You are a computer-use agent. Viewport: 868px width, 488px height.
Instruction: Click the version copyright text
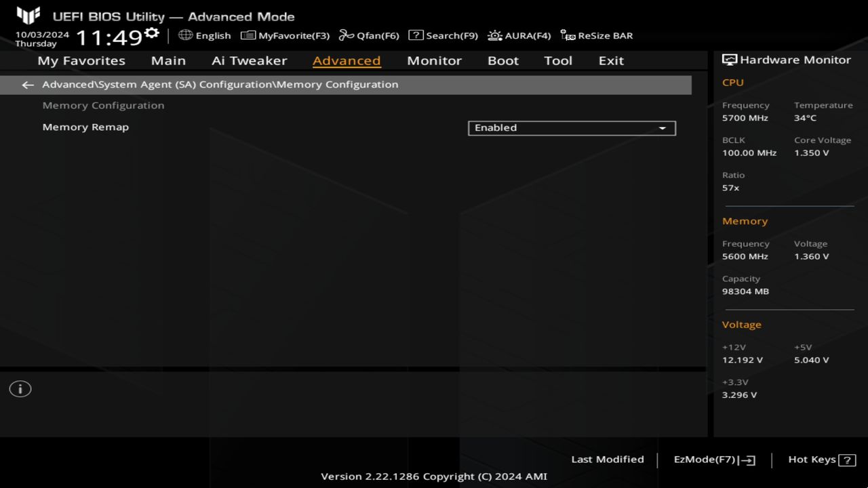click(x=434, y=476)
